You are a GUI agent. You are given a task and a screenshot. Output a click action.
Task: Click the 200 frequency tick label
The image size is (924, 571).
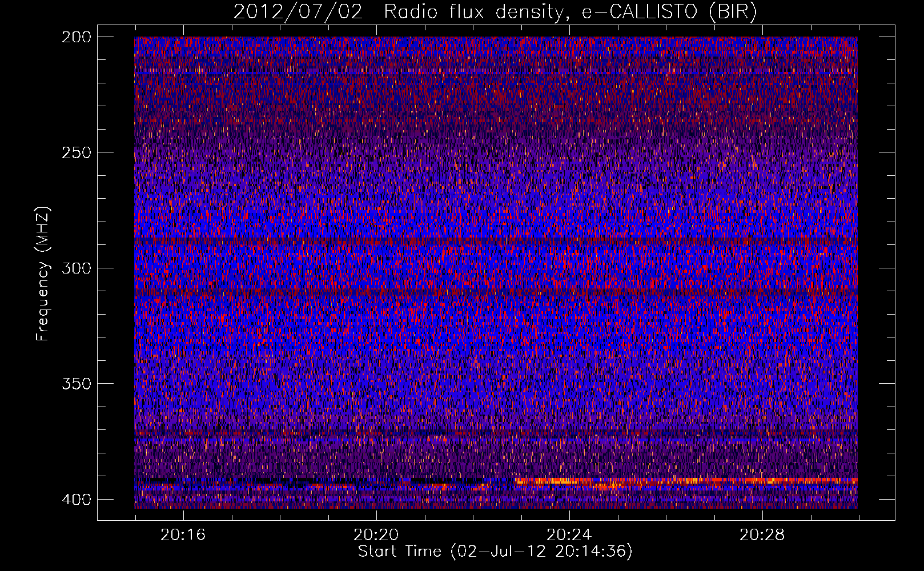coord(76,37)
